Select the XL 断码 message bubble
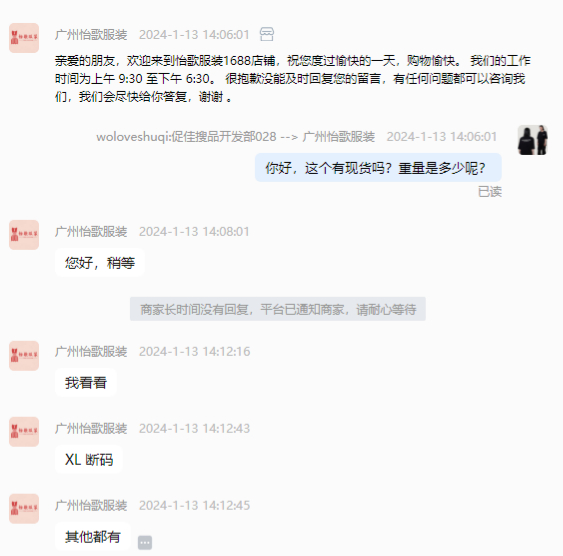This screenshot has width=563, height=556. point(89,459)
